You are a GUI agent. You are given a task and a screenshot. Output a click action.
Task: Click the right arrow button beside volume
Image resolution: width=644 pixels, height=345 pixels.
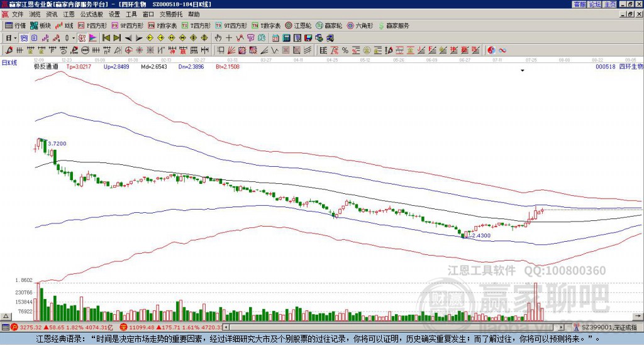638,316
